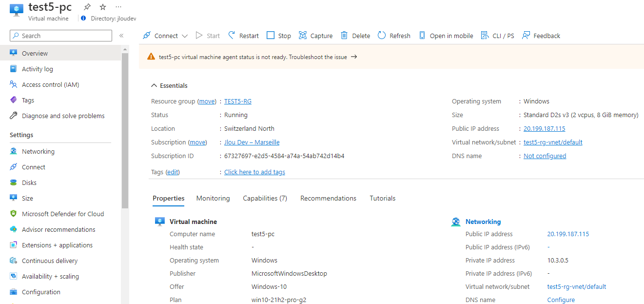
Task: Collapse the Essentials section
Action: coord(169,85)
